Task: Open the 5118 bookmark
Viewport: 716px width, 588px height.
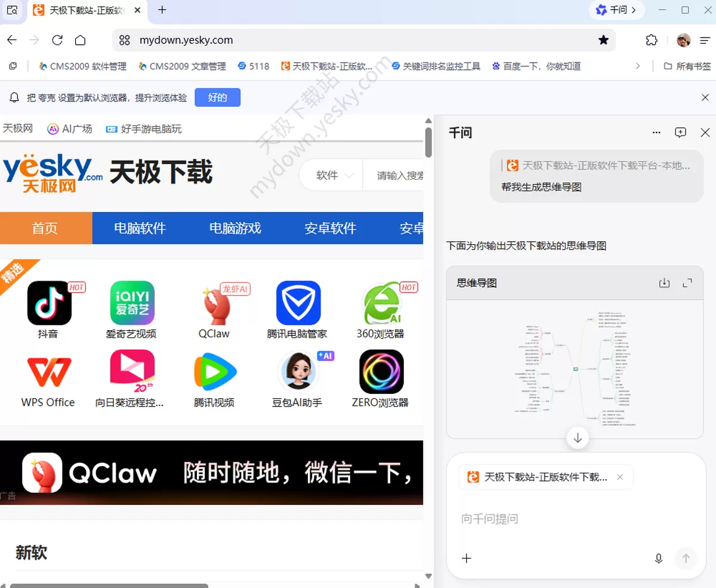Action: [253, 66]
